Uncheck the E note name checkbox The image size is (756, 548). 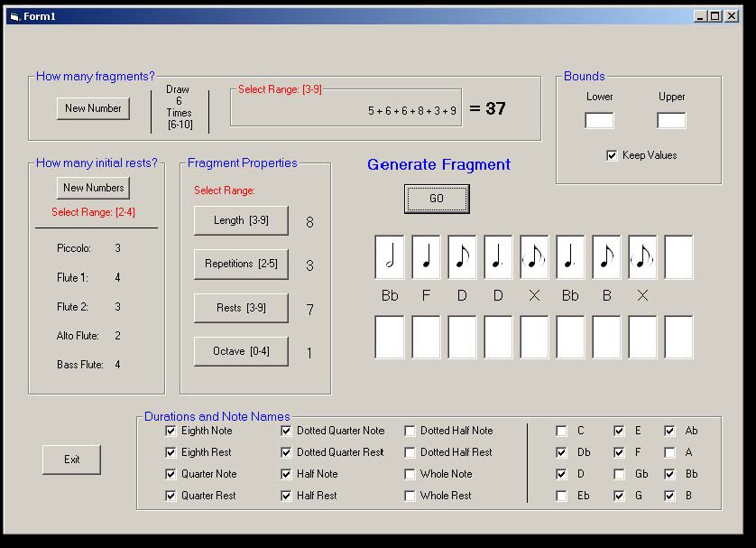(620, 431)
